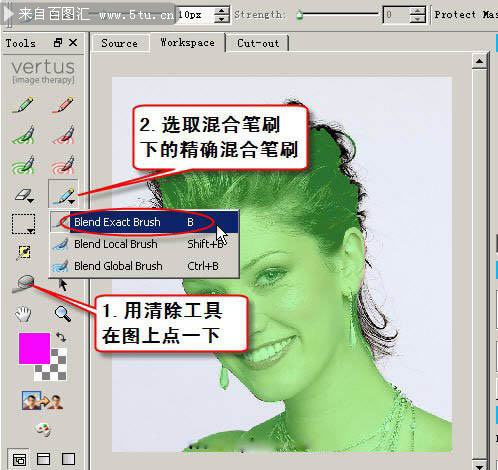Switch to the single window view mode
Viewport: 498px width, 470px height.
(68, 459)
